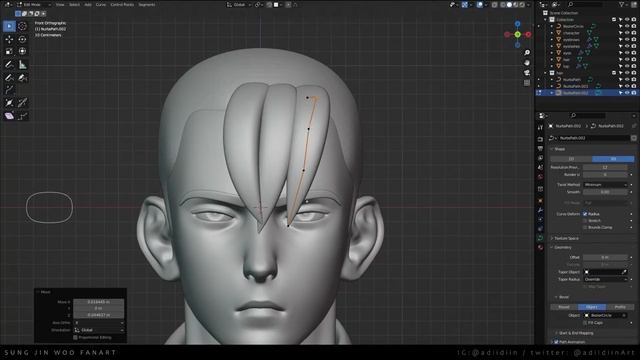Enable the Stretch checkbox
This screenshot has width=640, height=360.
[x=585, y=220]
